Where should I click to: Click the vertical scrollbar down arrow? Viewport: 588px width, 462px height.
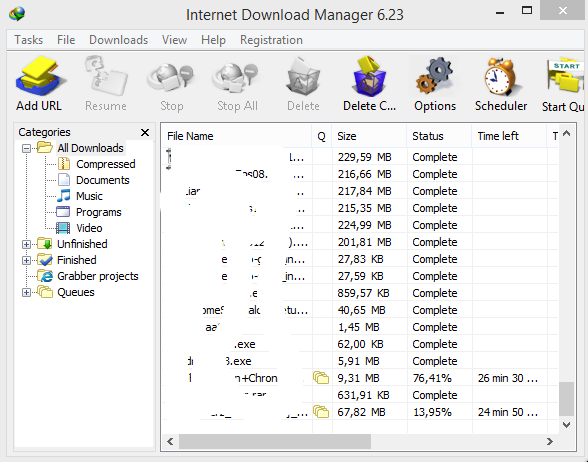coord(567,425)
